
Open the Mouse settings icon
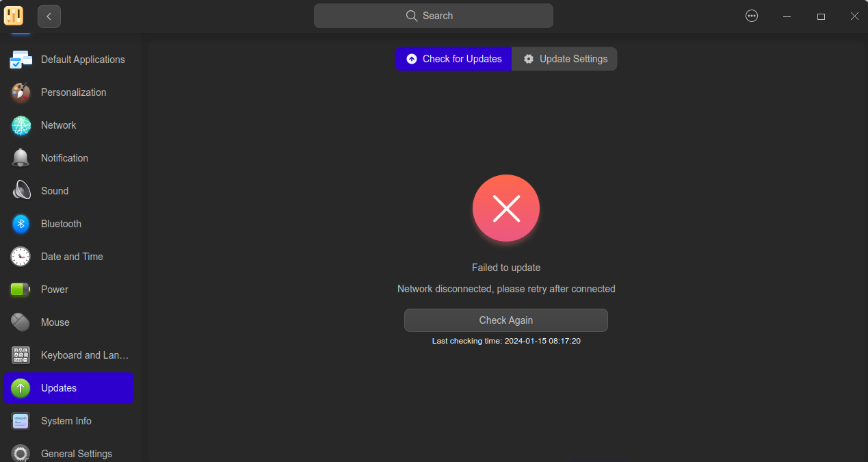point(21,322)
